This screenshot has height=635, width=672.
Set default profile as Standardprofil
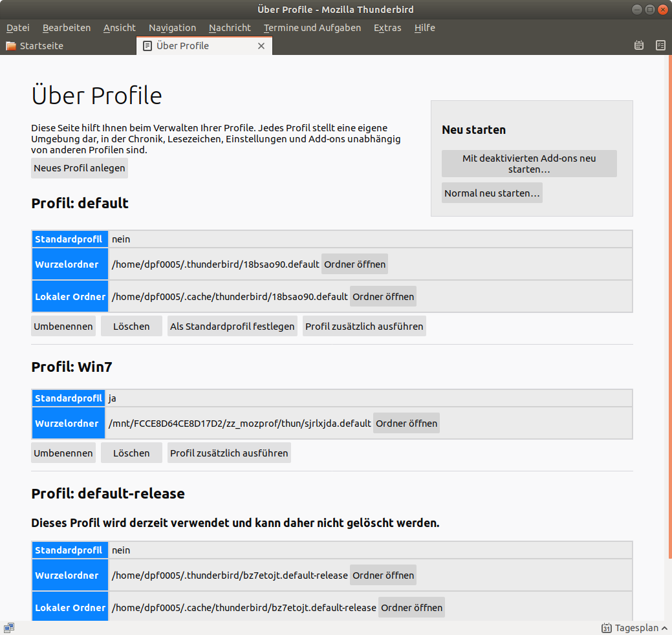pyautogui.click(x=232, y=326)
